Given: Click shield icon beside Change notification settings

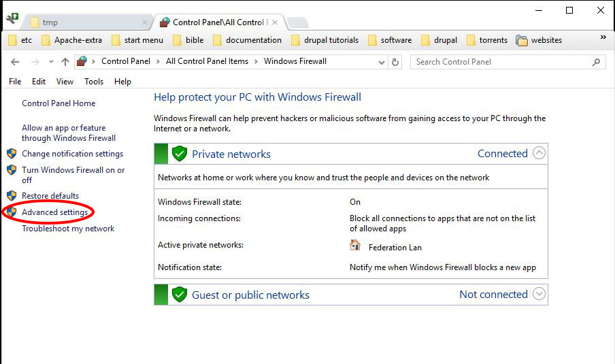Looking at the screenshot, I should pyautogui.click(x=12, y=153).
